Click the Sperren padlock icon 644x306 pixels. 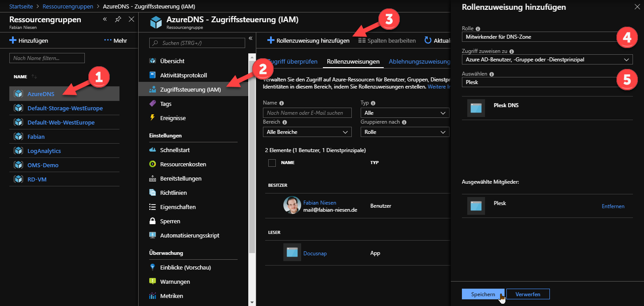click(153, 221)
